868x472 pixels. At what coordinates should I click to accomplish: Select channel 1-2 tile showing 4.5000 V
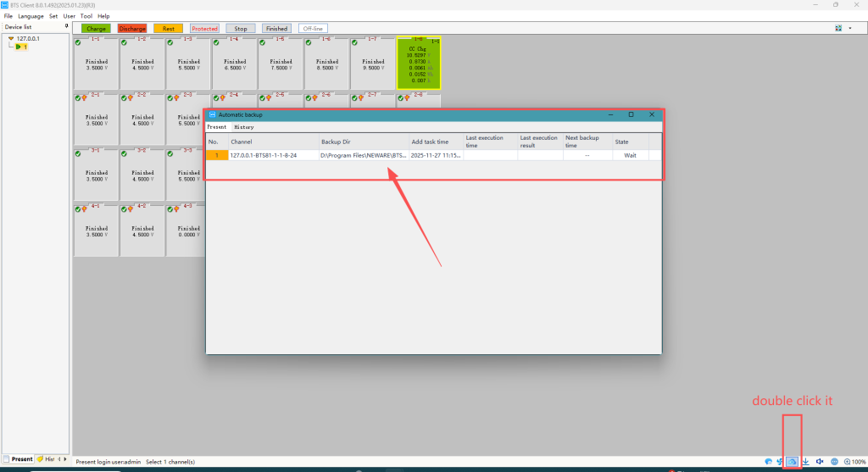coord(142,63)
